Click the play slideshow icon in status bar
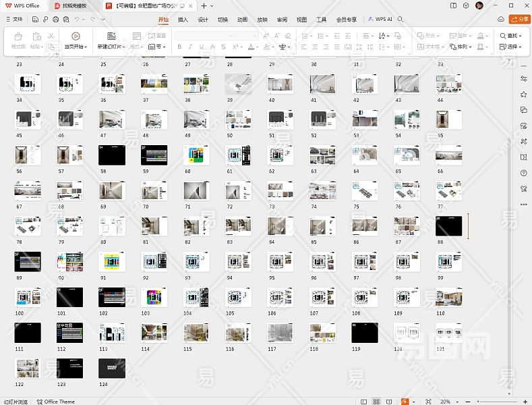This screenshot has height=405, width=532. coord(405,401)
